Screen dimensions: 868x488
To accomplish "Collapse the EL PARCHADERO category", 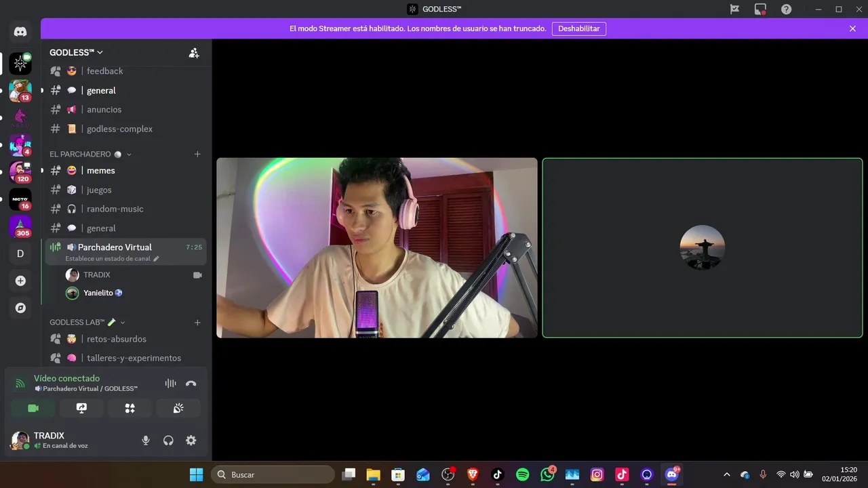I will [90, 155].
